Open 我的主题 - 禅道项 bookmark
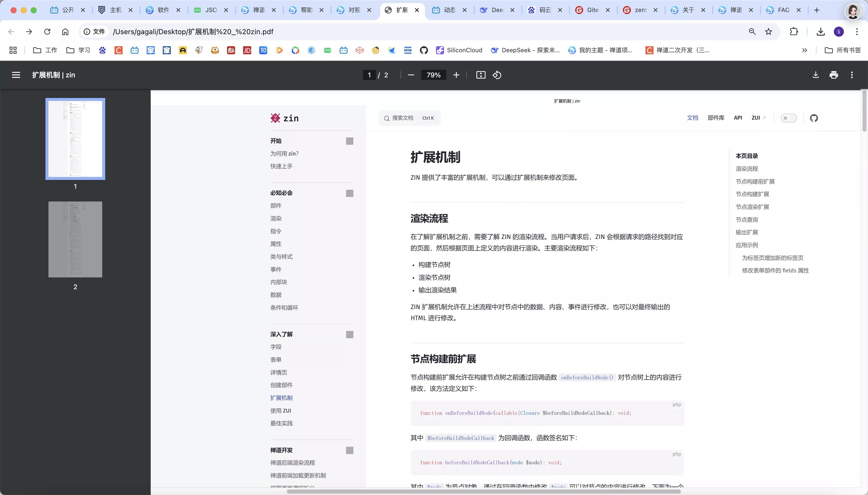Viewport: 868px width, 495px height. point(600,50)
